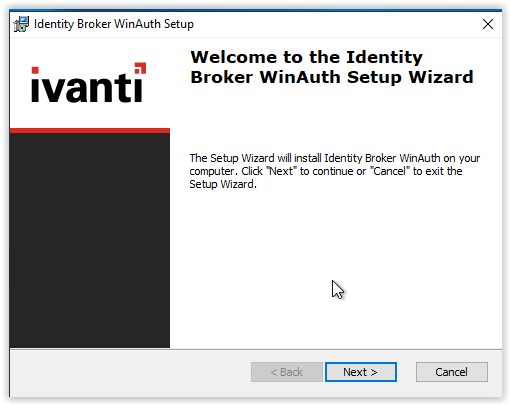Click the quoted "Cancel" word in the description
This screenshot has height=405, width=510.
pyautogui.click(x=390, y=171)
